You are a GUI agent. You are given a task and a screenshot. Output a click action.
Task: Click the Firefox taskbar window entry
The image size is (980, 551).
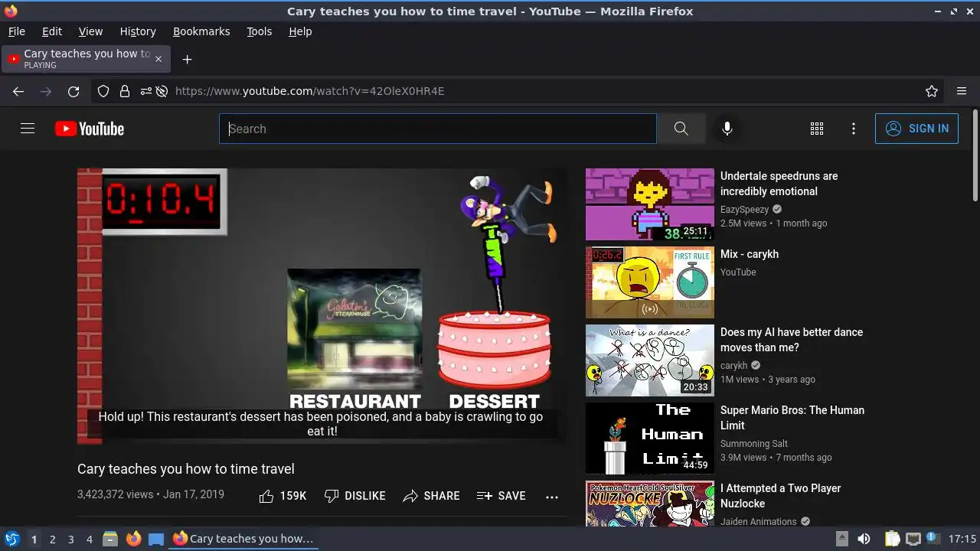click(x=243, y=539)
